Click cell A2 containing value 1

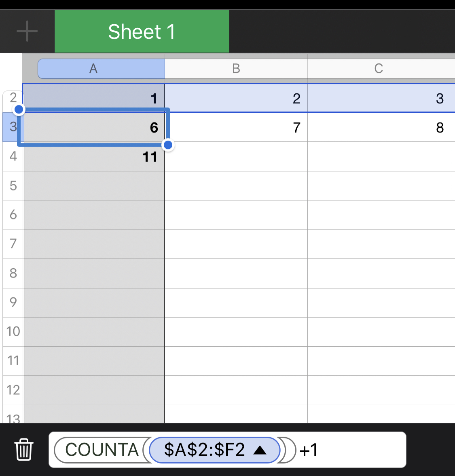pyautogui.click(x=94, y=98)
